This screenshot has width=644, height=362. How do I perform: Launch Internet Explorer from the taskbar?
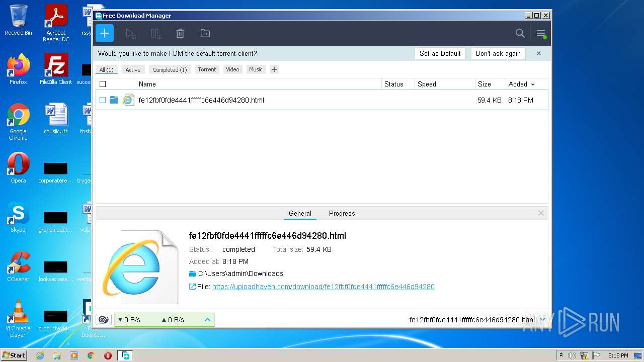40,355
